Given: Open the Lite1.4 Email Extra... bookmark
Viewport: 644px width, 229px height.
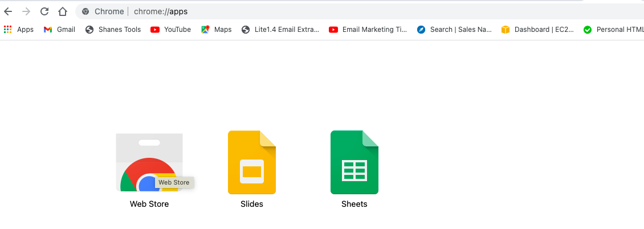Looking at the screenshot, I should point(280,30).
